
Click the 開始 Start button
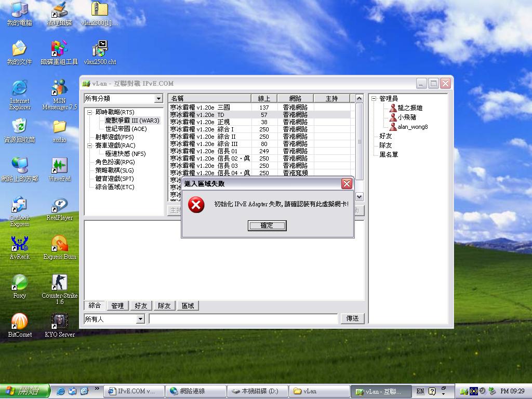coord(25,391)
